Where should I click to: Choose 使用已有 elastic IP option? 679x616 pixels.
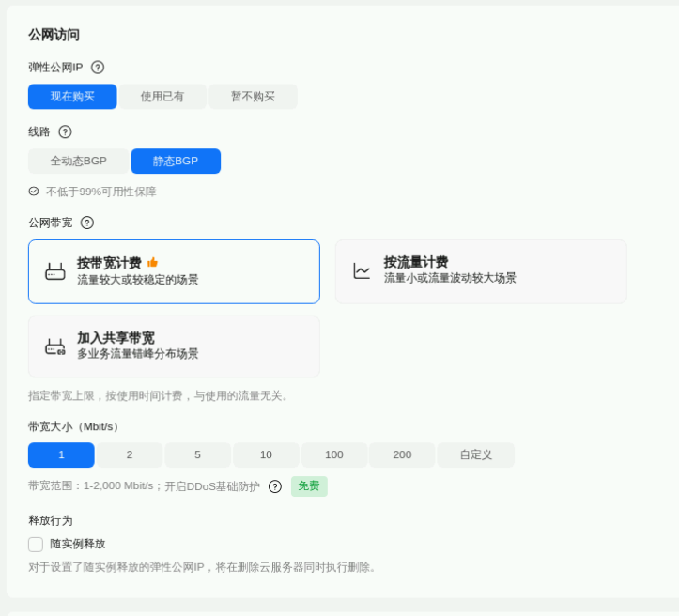pos(162,97)
